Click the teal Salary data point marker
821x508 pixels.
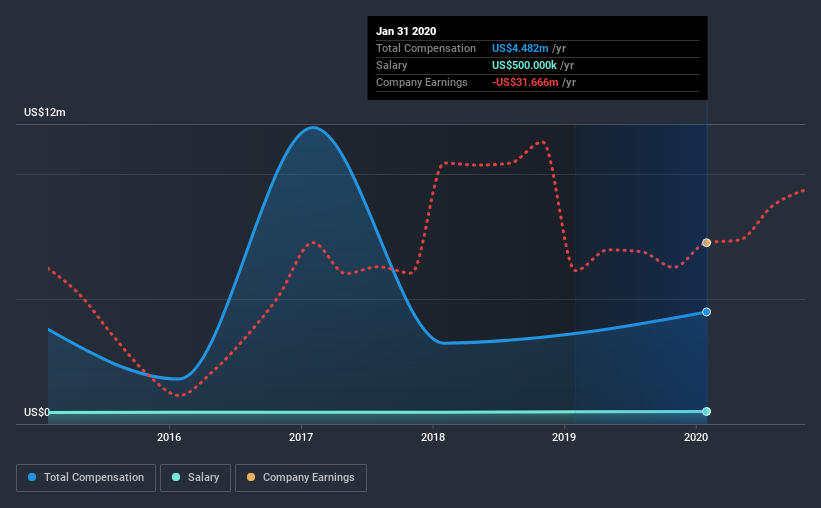[x=706, y=412]
